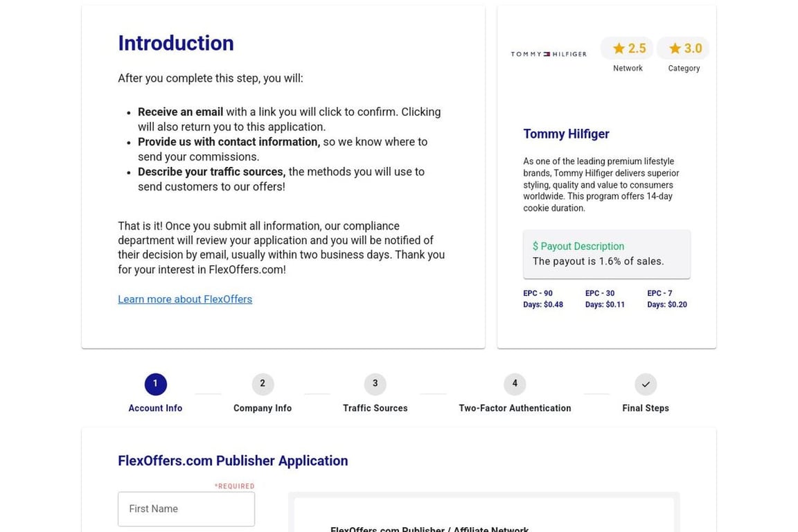Focus the First Name input field
Image resolution: width=798 pixels, height=532 pixels.
click(186, 509)
